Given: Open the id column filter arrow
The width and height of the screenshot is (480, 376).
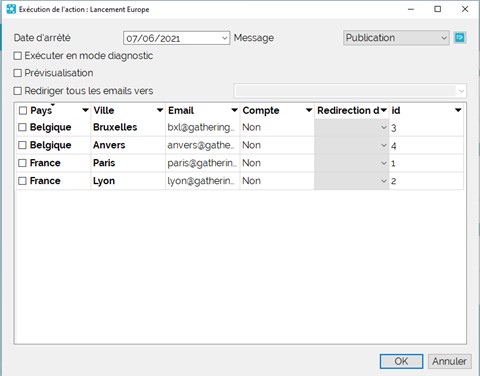Looking at the screenshot, I should point(458,110).
